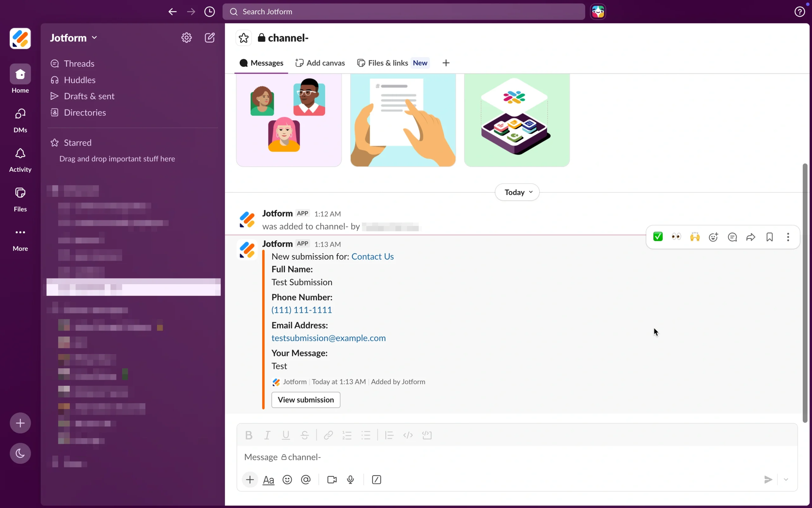Open the history clock icon
812x508 pixels.
point(210,12)
